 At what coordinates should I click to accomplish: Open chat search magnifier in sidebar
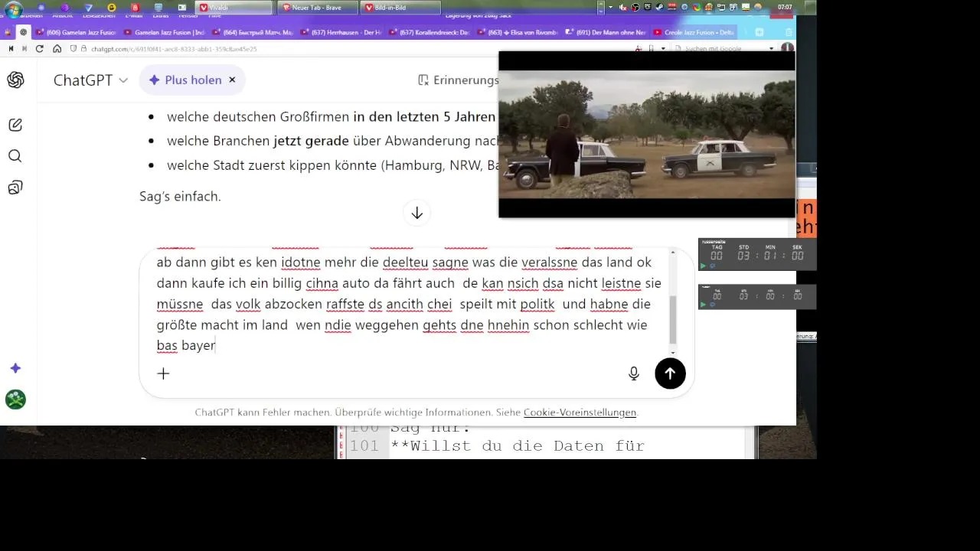15,156
